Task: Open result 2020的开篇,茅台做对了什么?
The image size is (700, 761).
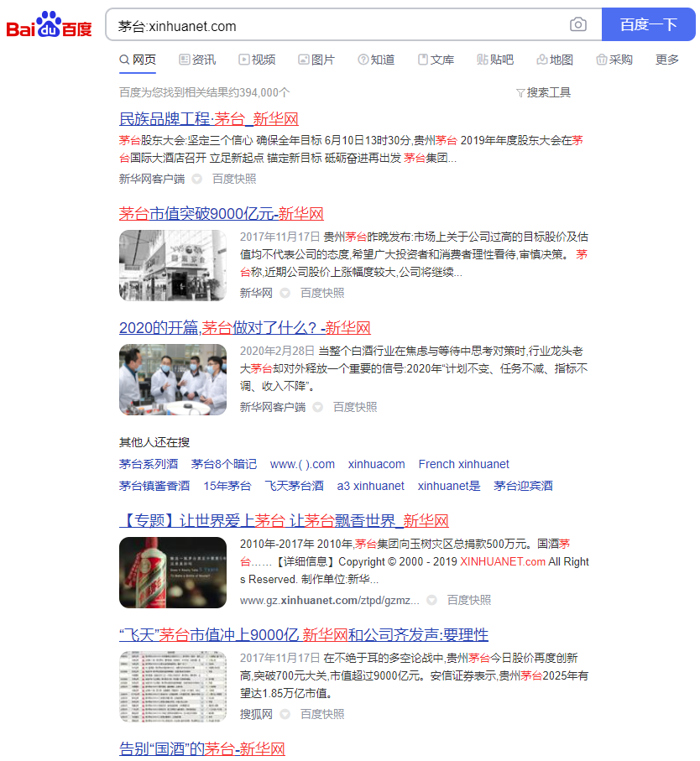Action: 244,327
